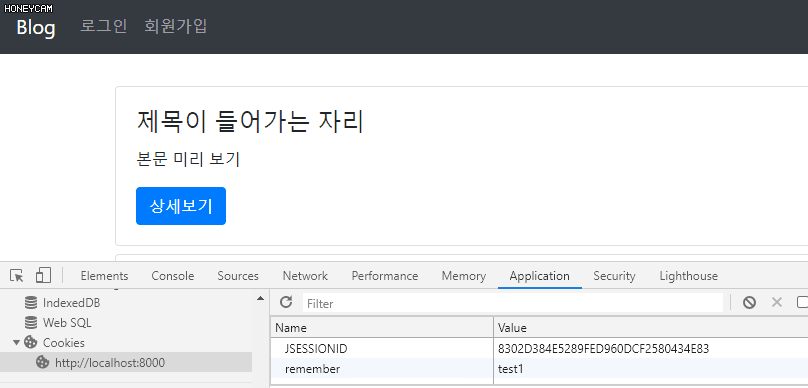Sort cookies by the Name column header
Viewport: 808px width, 388px height.
[382, 328]
